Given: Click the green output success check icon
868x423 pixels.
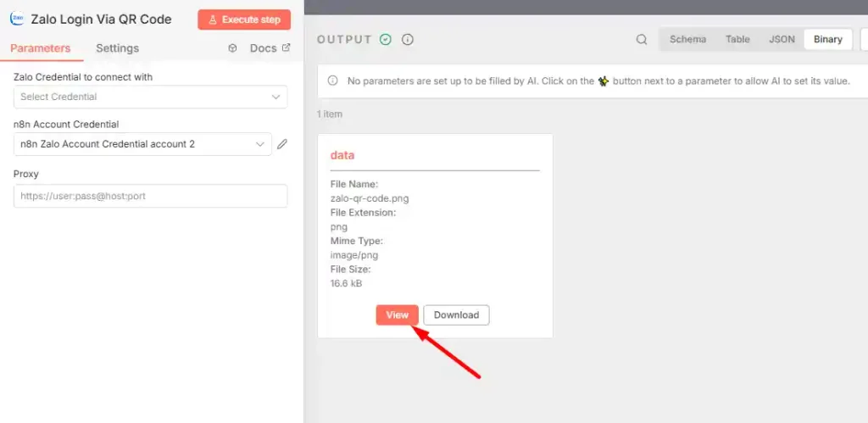Looking at the screenshot, I should tap(386, 39).
